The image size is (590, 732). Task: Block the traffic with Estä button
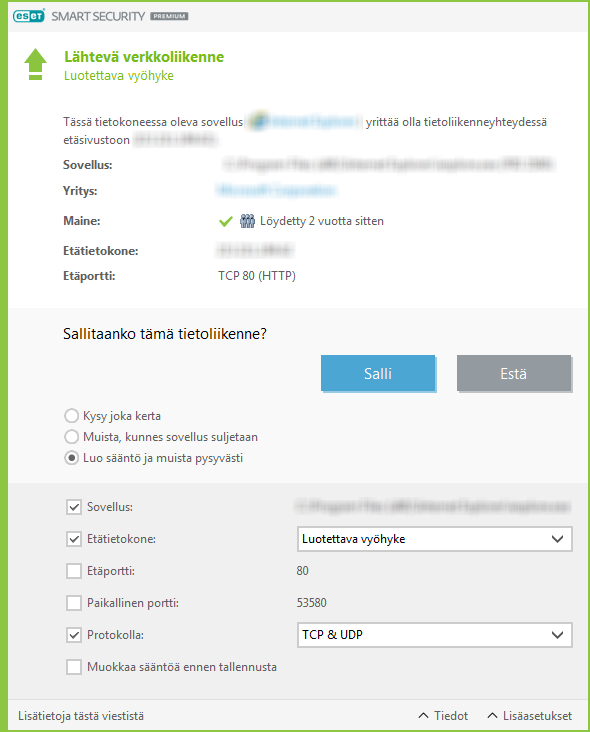click(513, 373)
